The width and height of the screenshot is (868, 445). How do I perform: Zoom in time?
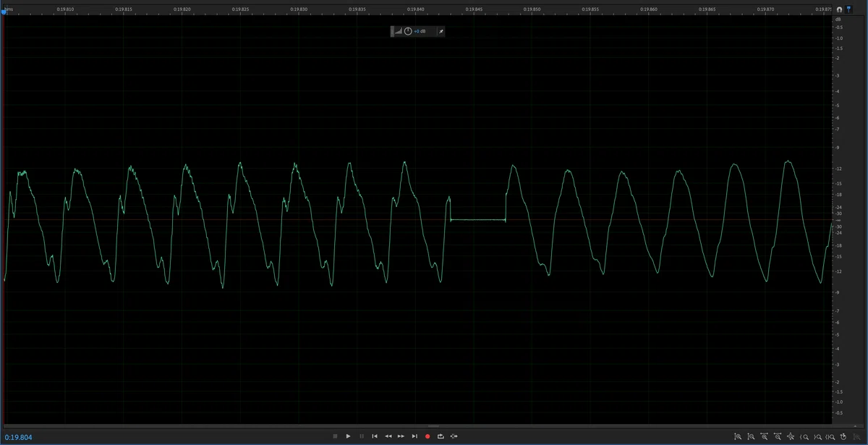(x=764, y=436)
